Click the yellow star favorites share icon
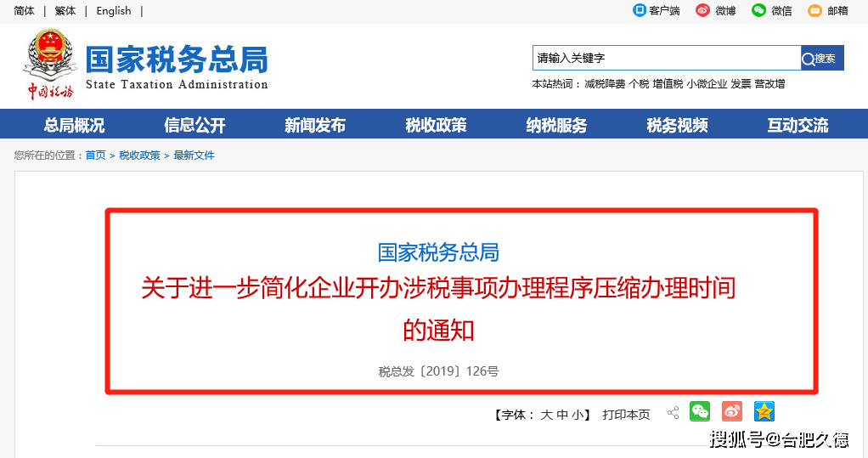868x458 pixels. 764,411
